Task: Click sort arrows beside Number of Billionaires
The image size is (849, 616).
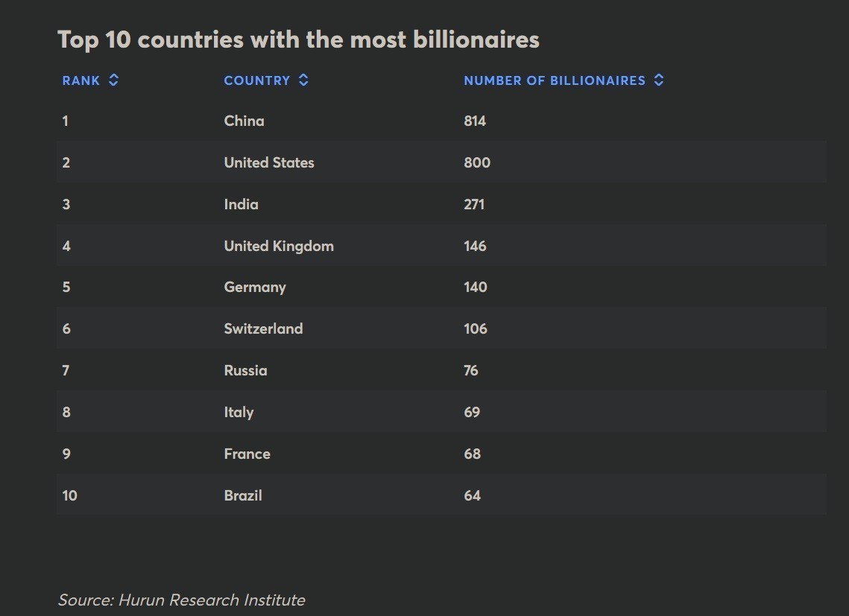Action: coord(659,80)
